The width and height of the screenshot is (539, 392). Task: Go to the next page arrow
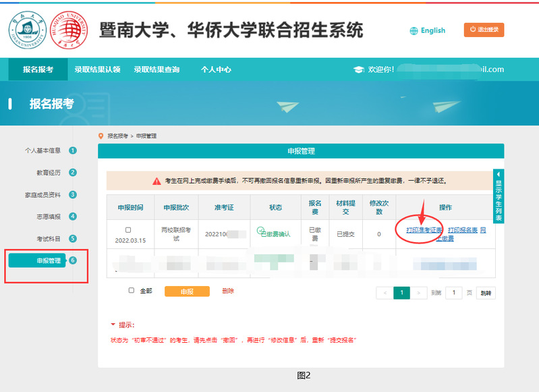coord(418,293)
